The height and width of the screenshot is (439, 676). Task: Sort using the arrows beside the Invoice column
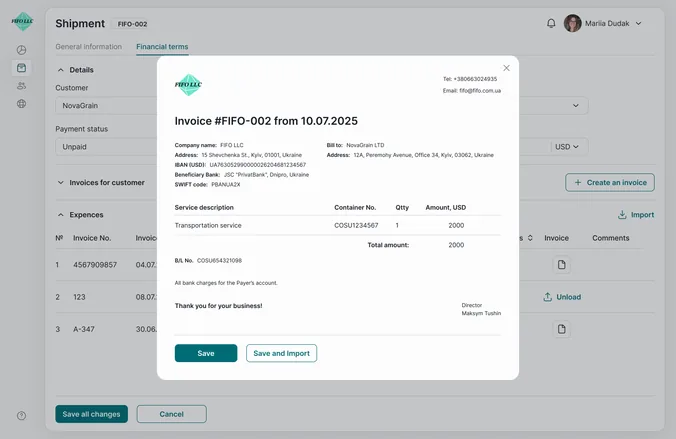pos(530,238)
